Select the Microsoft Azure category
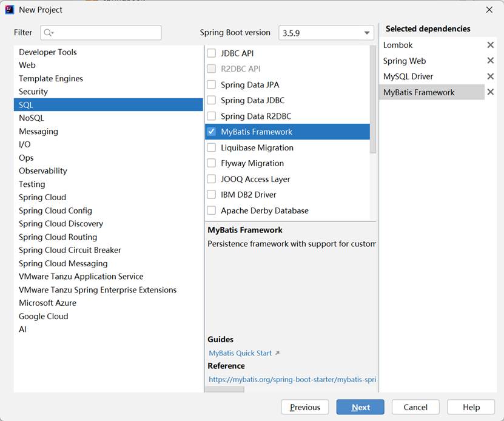Screen dimensions: 504x421 coord(109,303)
